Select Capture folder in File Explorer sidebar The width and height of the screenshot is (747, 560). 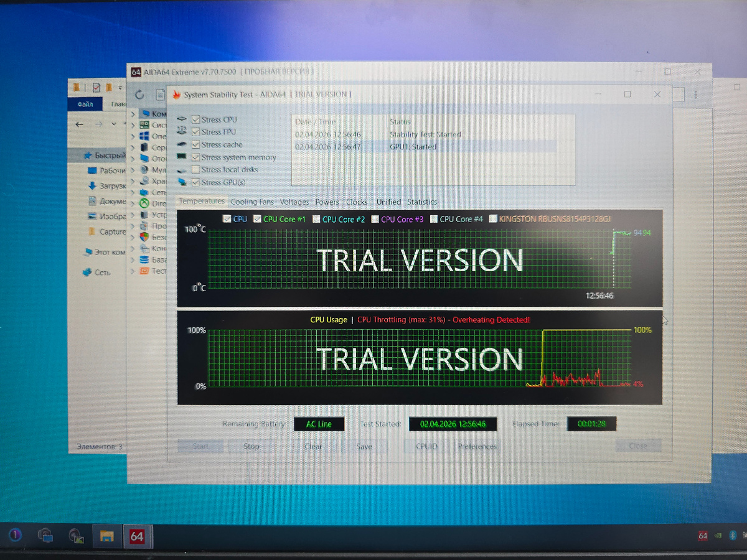pyautogui.click(x=106, y=232)
